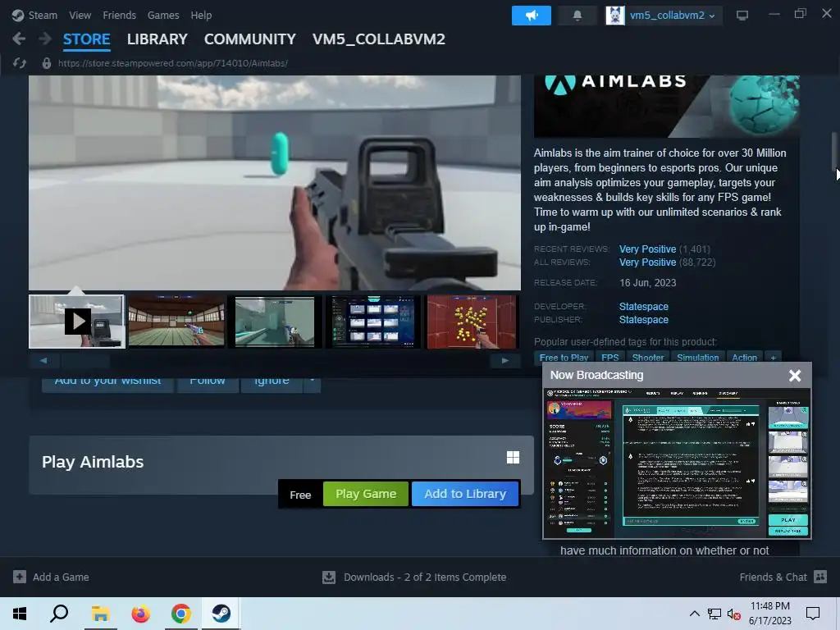
Task: Click the user avatar in title bar
Action: pos(615,16)
